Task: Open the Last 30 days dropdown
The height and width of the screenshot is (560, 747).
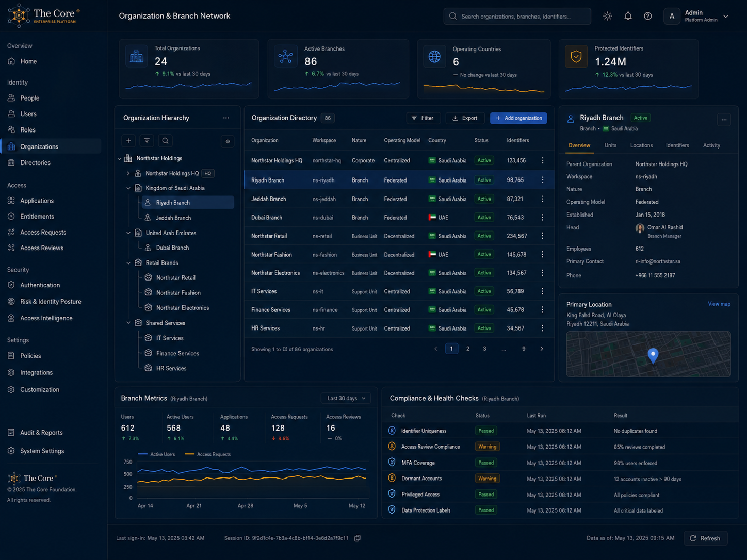Action: [346, 399]
